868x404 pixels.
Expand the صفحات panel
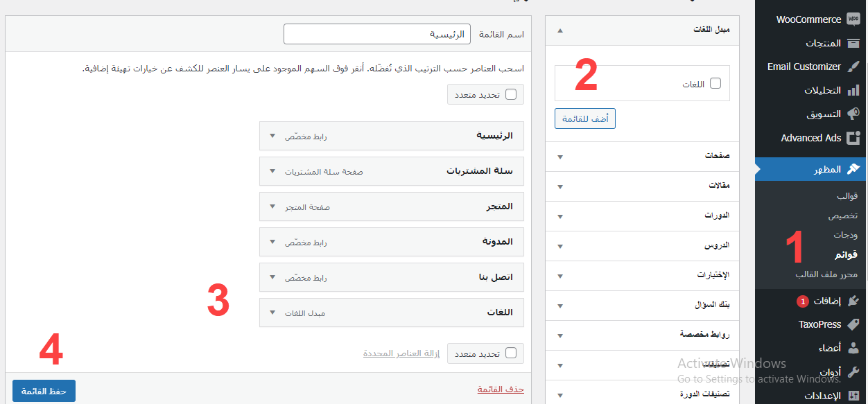pyautogui.click(x=643, y=157)
